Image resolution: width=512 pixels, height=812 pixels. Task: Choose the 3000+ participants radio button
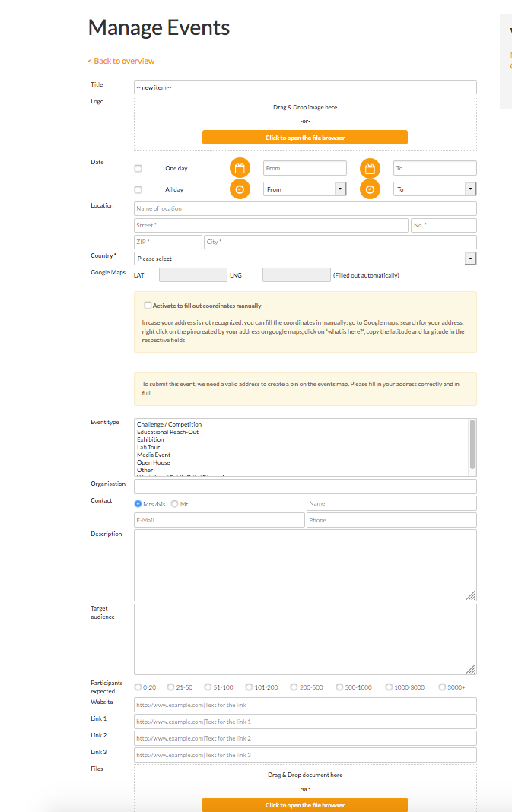point(442,687)
